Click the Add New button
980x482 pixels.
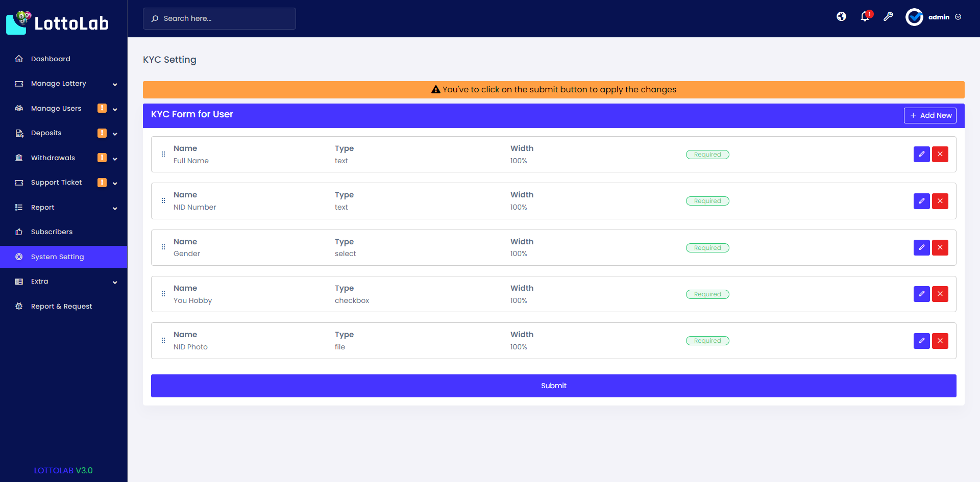point(930,115)
